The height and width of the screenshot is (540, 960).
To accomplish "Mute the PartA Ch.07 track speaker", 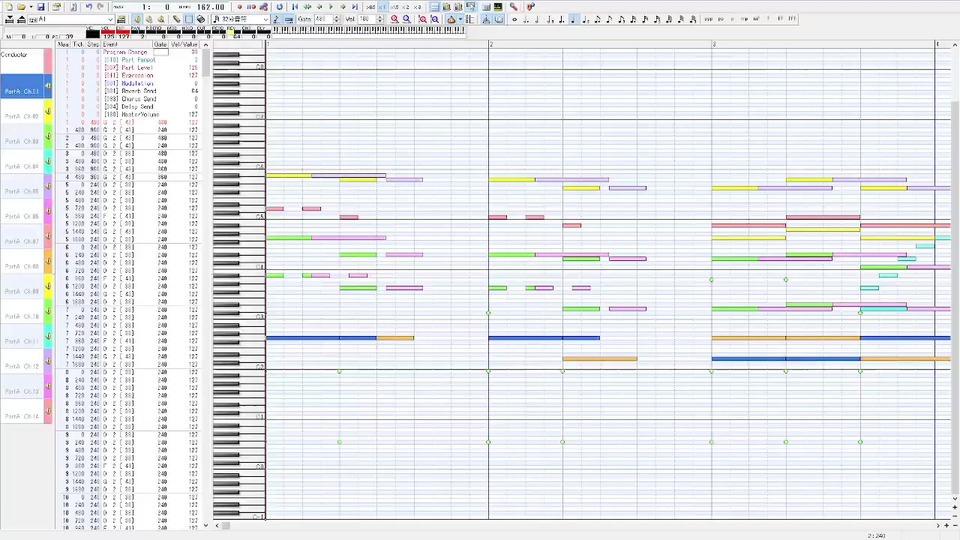I will point(48,236).
